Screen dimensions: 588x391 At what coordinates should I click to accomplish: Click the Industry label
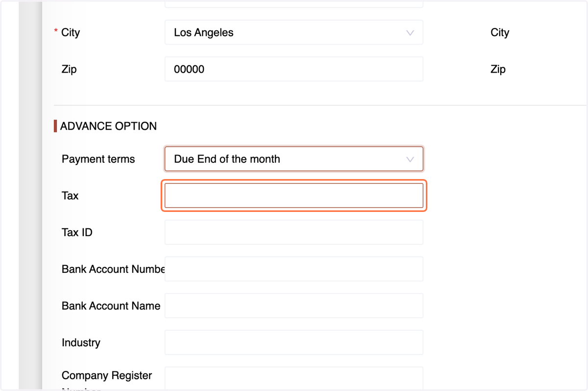tap(81, 342)
